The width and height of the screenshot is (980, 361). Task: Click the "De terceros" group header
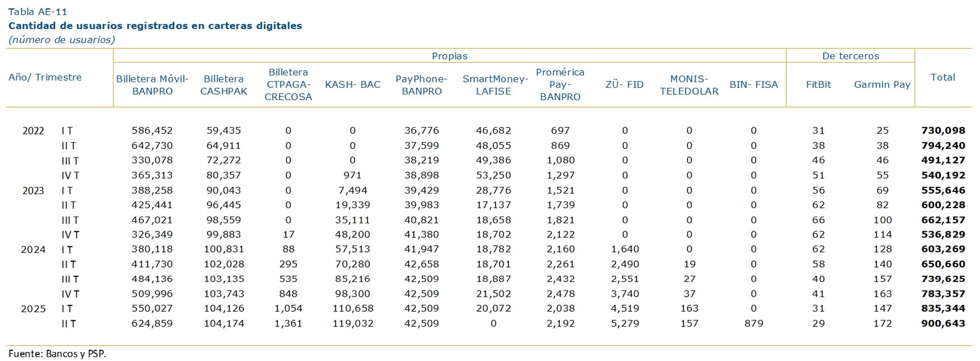(850, 56)
